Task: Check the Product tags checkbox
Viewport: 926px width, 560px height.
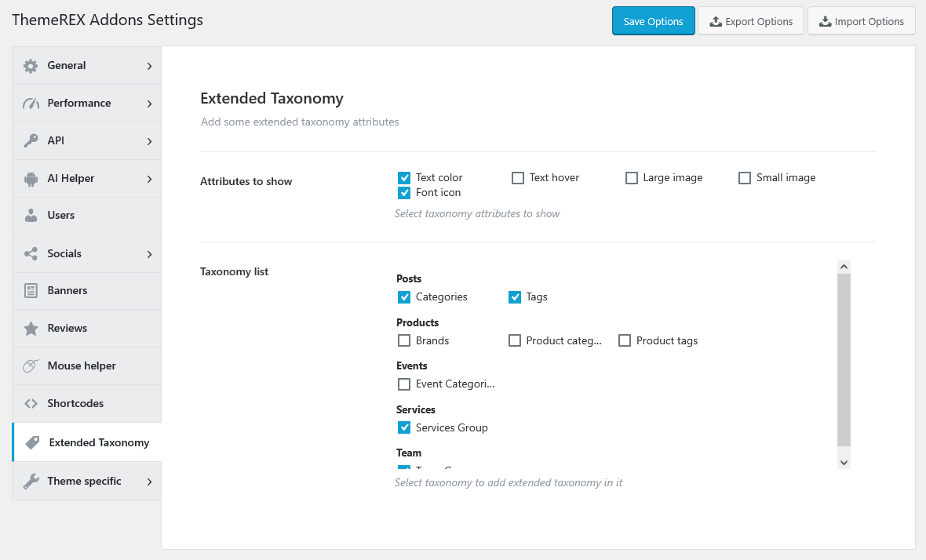Action: pyautogui.click(x=625, y=340)
